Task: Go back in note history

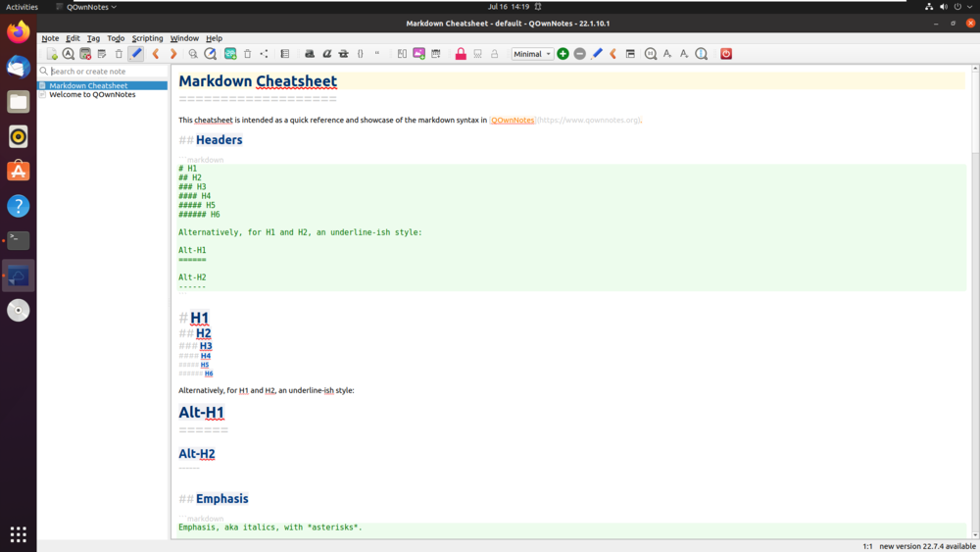Action: 156,54
